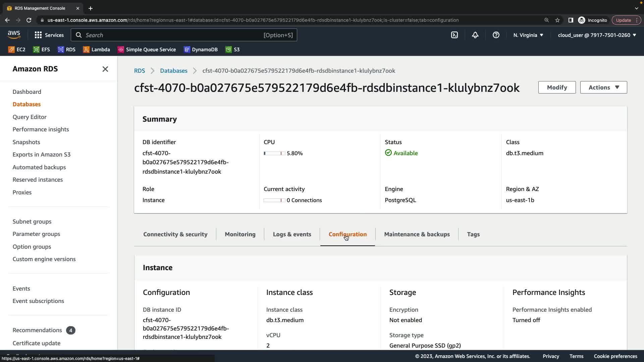Open EC2 shortcut in favorites bar
644x362 pixels.
17,50
